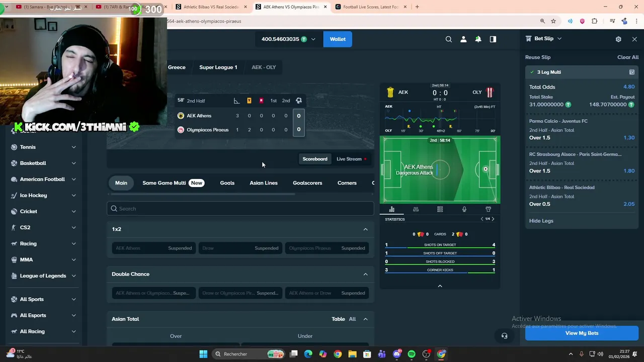Click Hide Legs
The image size is (644, 362).
pos(541,221)
